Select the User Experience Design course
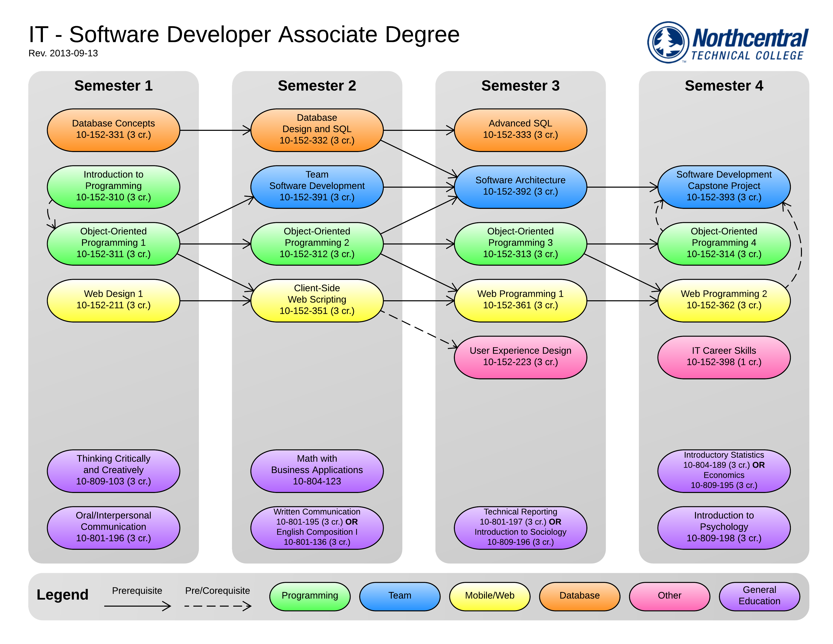The width and height of the screenshot is (833, 644). (520, 357)
